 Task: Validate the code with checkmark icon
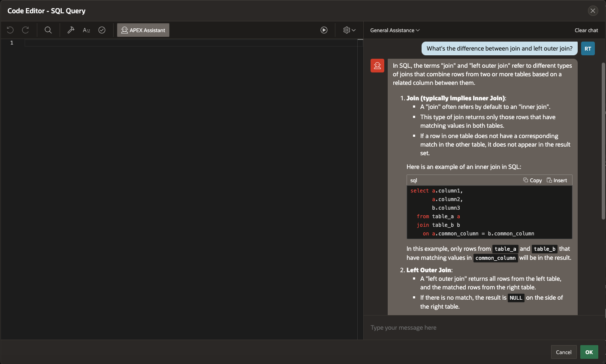pyautogui.click(x=102, y=30)
